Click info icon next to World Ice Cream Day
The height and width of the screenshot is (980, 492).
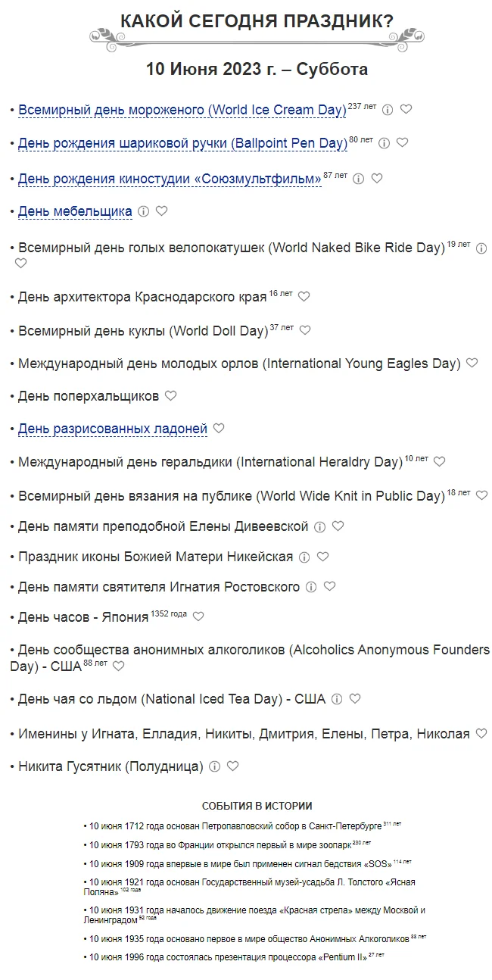[388, 110]
